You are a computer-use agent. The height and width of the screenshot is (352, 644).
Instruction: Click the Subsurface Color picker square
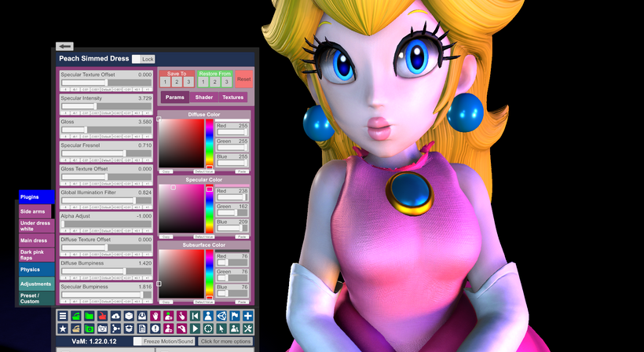click(x=181, y=273)
